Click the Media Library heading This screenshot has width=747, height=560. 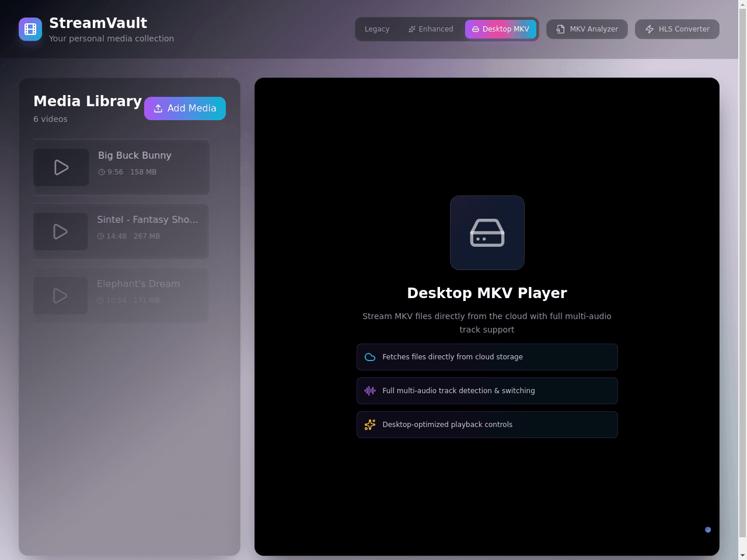pyautogui.click(x=88, y=101)
